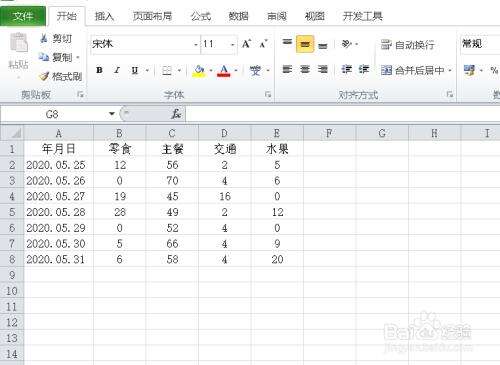The height and width of the screenshot is (365, 500).
Task: Select cell with value 16
Action: coord(225,196)
